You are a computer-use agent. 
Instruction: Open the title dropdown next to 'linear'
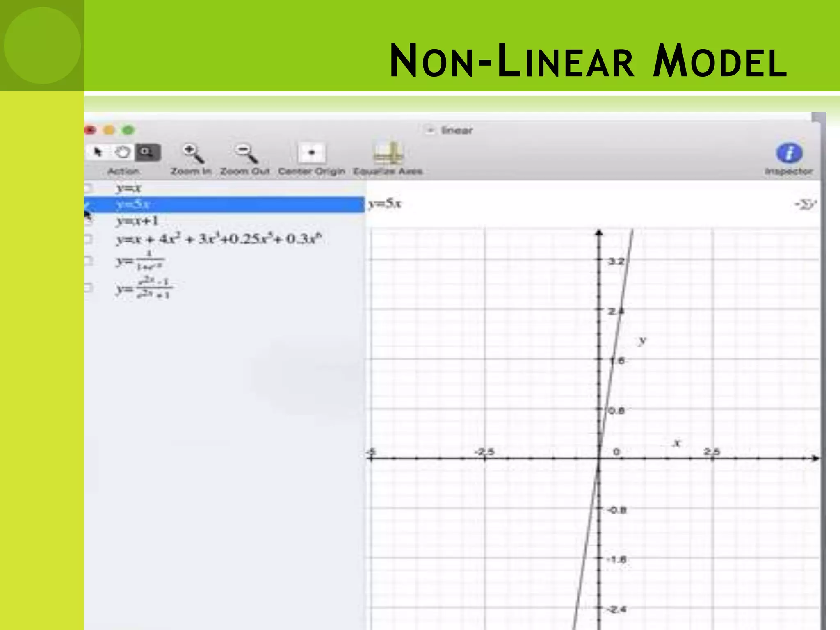[430, 130]
